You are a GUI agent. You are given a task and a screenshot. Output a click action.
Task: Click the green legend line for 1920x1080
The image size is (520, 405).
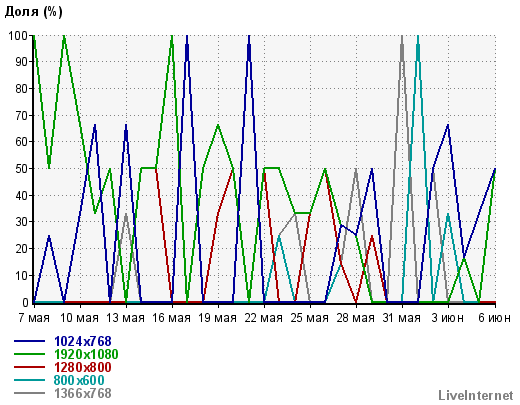click(29, 354)
